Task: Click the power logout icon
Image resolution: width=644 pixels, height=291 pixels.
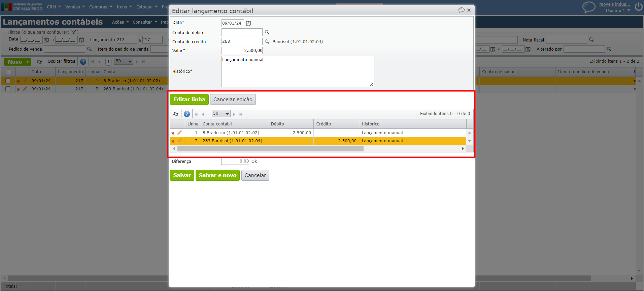Action: pos(638,7)
